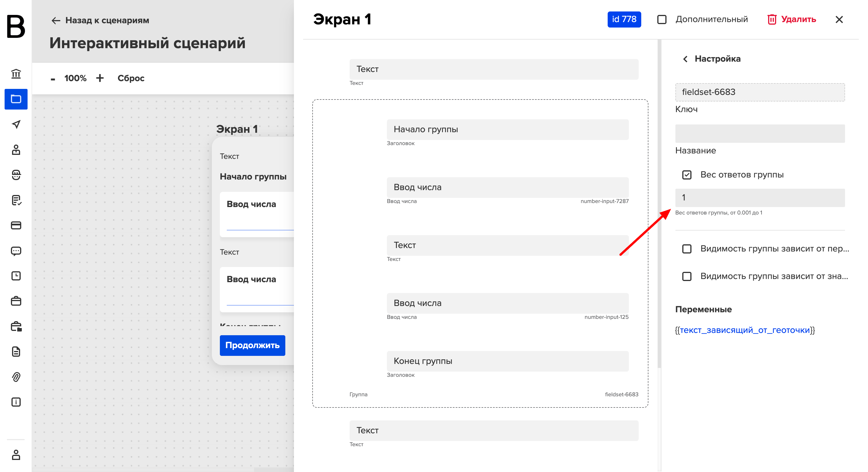868x472 pixels.
Task: Open the chat bubble sidebar icon
Action: [x=16, y=251]
